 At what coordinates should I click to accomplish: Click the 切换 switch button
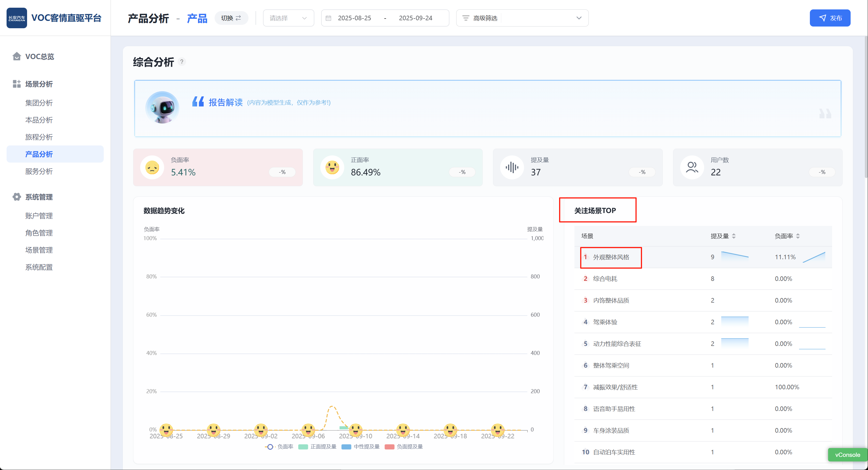[231, 18]
